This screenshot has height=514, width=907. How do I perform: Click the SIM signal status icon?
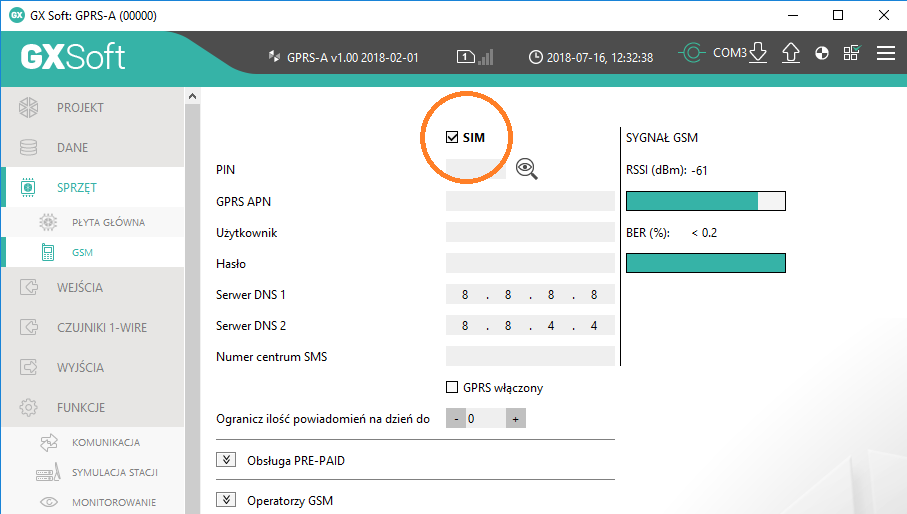(x=475, y=57)
